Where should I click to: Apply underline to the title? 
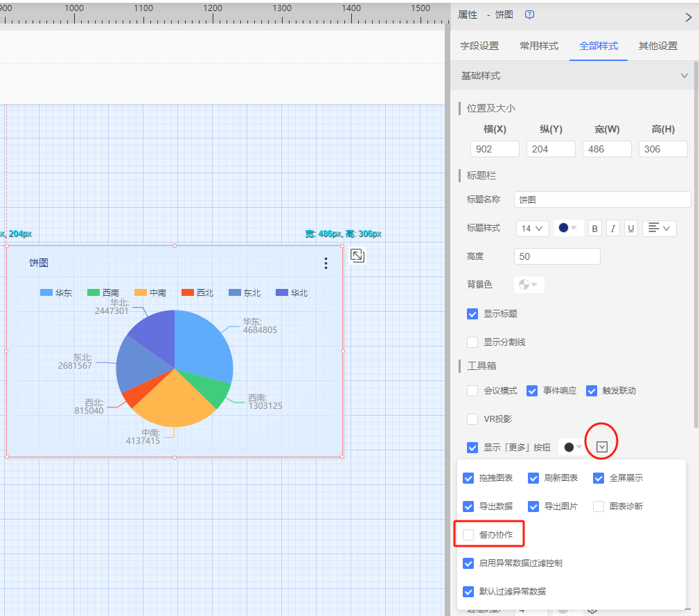[631, 229]
